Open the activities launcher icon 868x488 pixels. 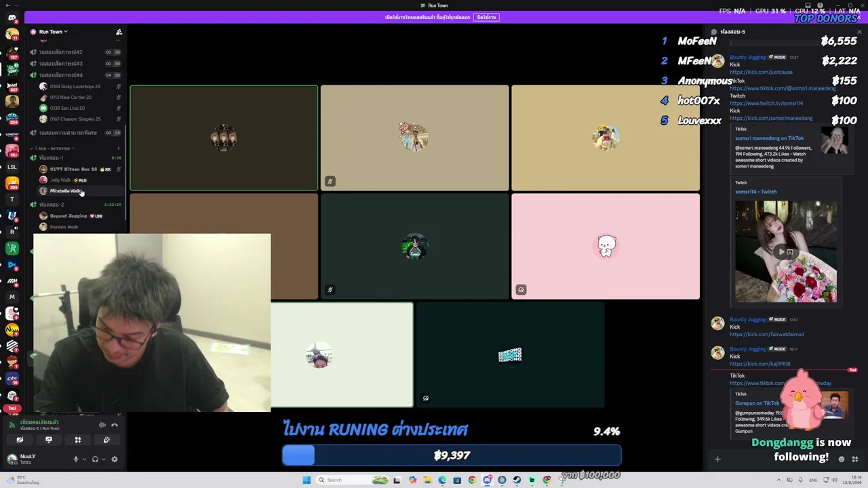[x=77, y=441]
